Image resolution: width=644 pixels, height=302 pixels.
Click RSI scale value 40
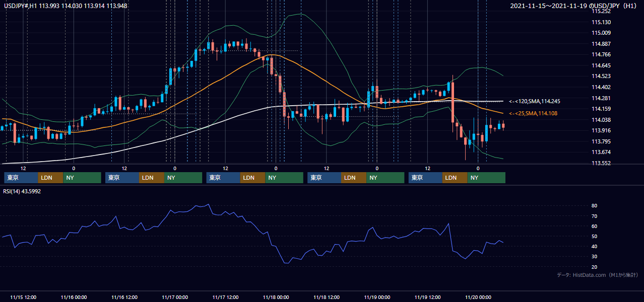pyautogui.click(x=595, y=246)
